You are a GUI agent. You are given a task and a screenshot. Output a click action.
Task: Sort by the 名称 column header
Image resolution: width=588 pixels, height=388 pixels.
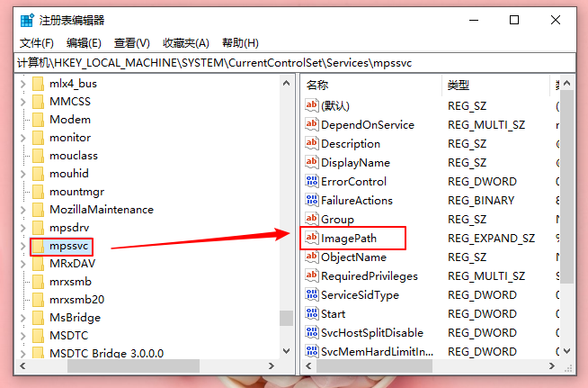[x=317, y=86]
